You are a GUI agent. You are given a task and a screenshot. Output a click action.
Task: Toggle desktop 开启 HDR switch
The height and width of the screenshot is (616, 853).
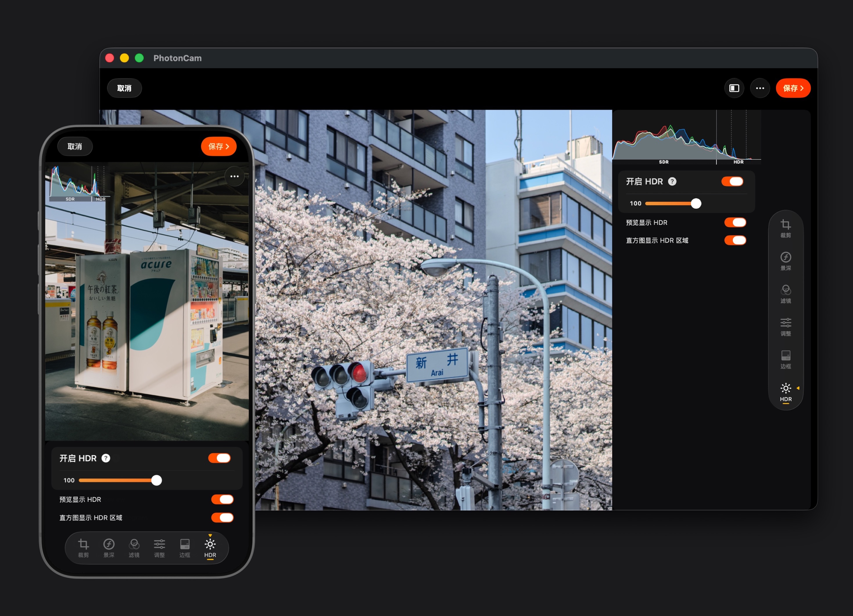point(732,181)
